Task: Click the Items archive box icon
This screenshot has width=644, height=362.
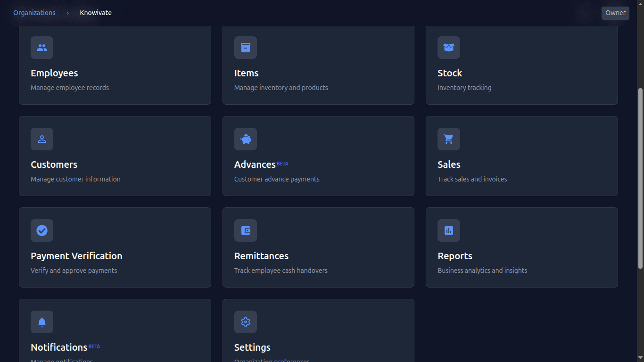Action: [246, 48]
